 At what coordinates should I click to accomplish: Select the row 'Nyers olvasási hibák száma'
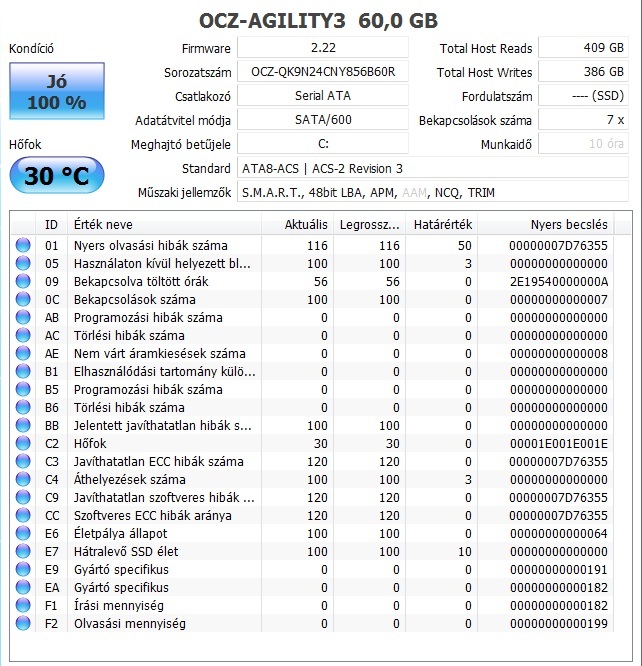[312, 245]
